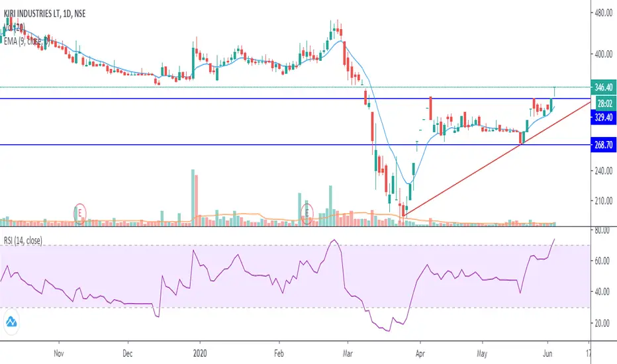
Task: Click the EMA (9, close) indicator label
Action: 26,41
